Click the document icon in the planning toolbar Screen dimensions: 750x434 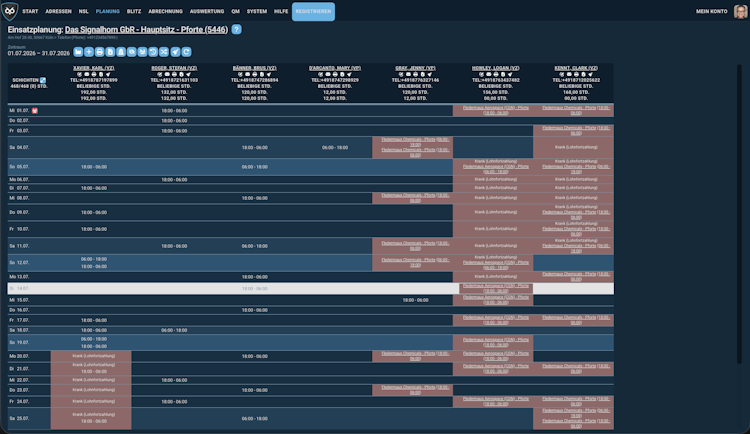[x=110, y=52]
